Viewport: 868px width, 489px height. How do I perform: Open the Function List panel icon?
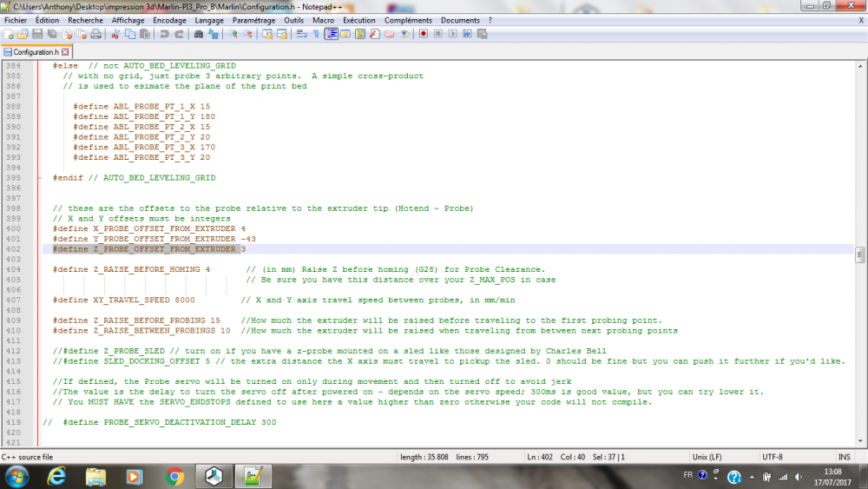point(375,35)
